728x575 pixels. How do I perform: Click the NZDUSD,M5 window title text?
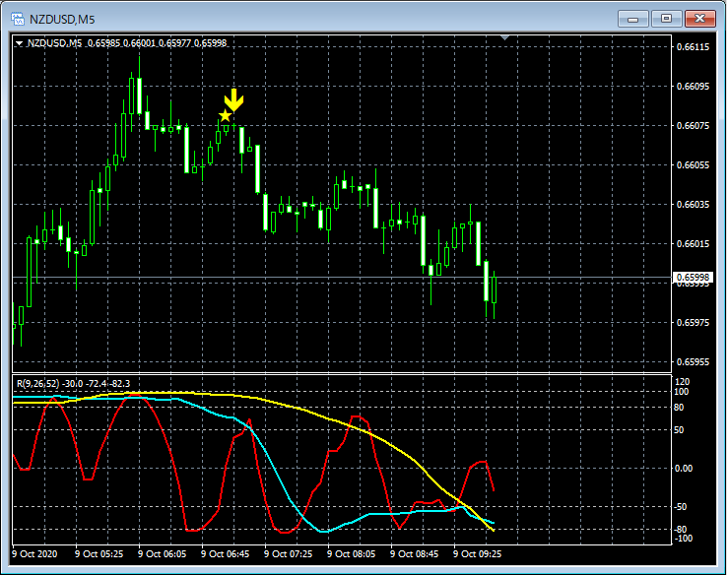click(62, 19)
